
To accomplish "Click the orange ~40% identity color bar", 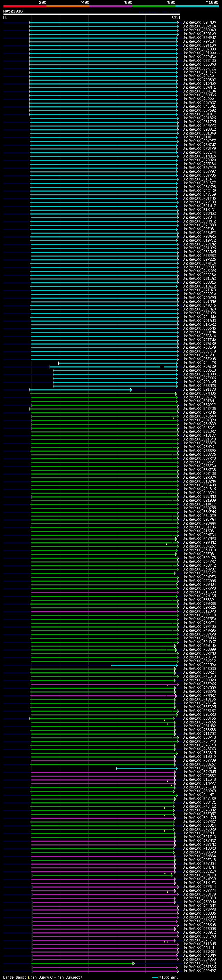I will coord(68,6).
